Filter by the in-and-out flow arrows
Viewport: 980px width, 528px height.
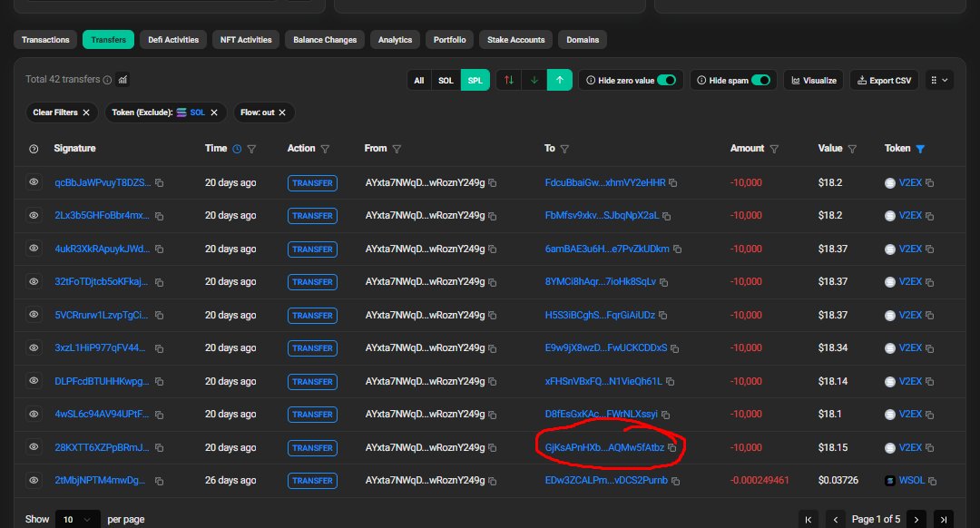[509, 80]
